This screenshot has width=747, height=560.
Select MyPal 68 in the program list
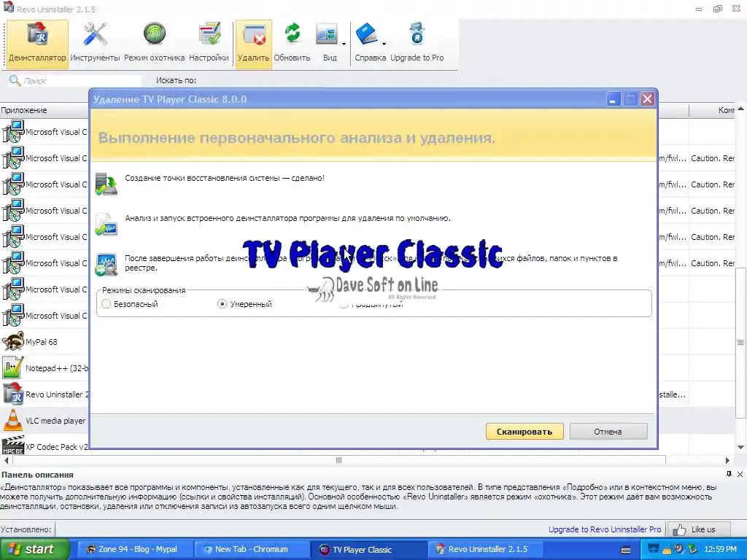pyautogui.click(x=44, y=342)
